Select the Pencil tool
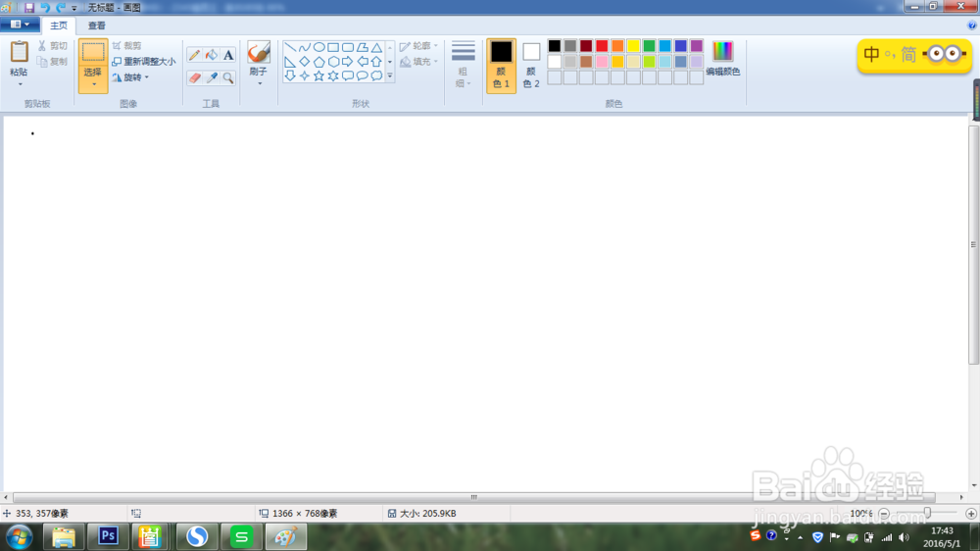980x551 pixels. click(x=194, y=55)
